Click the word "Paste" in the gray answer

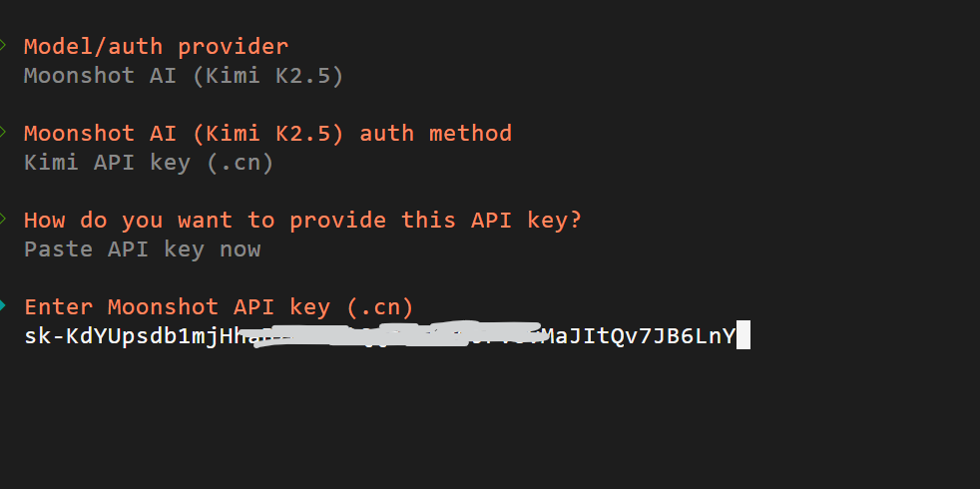(60, 249)
